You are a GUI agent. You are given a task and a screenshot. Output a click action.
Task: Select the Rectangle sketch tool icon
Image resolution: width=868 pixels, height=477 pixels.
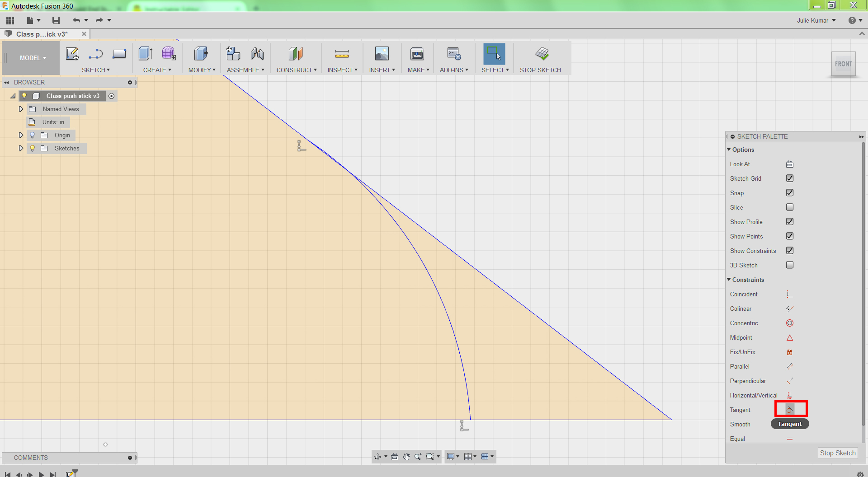pos(119,54)
